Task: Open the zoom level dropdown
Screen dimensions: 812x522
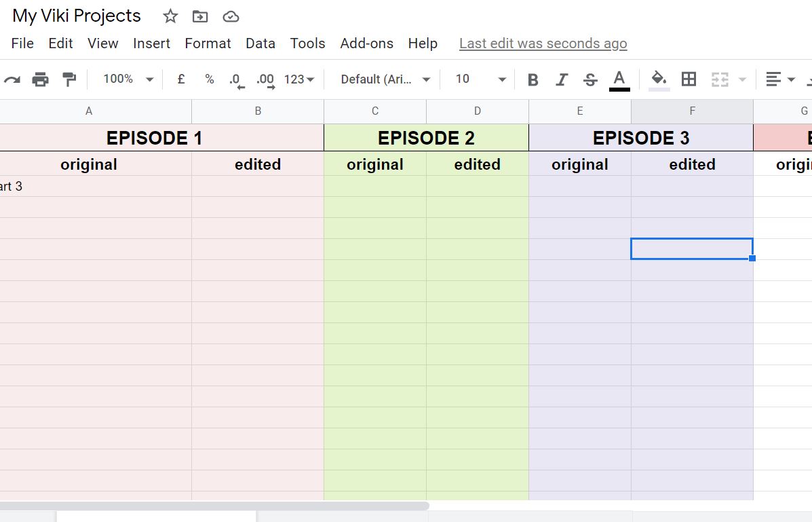Action: tap(128, 79)
